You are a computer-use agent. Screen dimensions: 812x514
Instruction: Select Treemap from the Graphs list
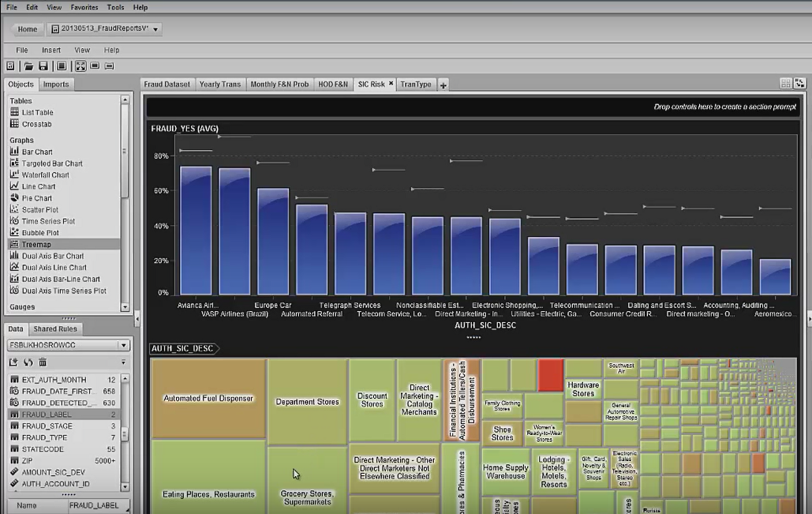click(37, 245)
